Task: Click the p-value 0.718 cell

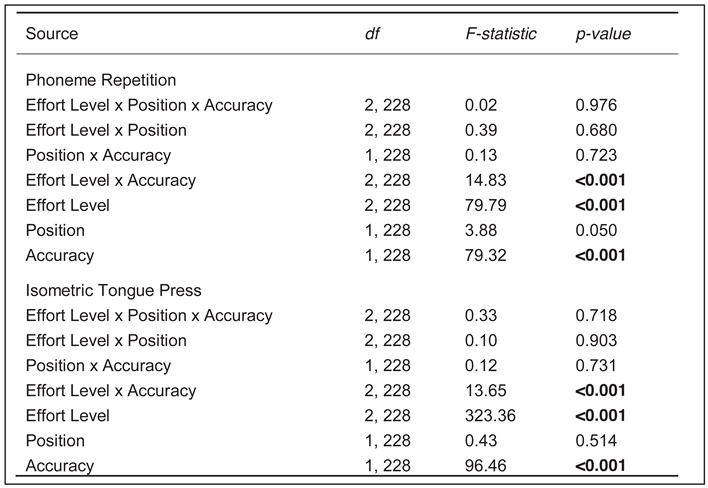Action: click(596, 315)
